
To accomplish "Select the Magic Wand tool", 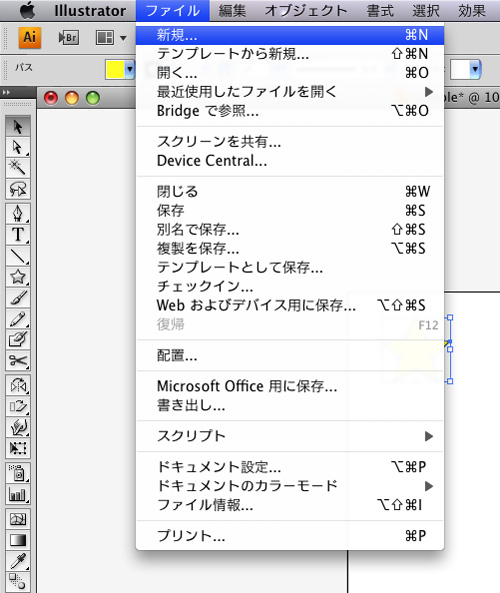I will pos(18,168).
